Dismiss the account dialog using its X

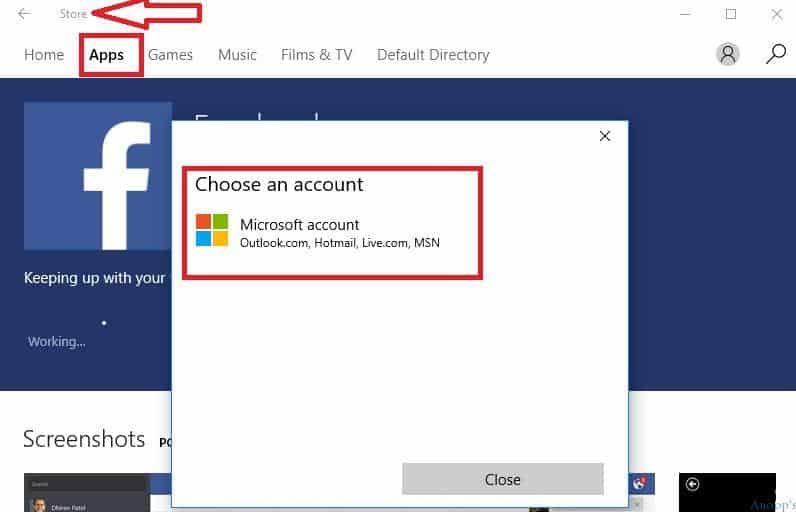pos(605,136)
